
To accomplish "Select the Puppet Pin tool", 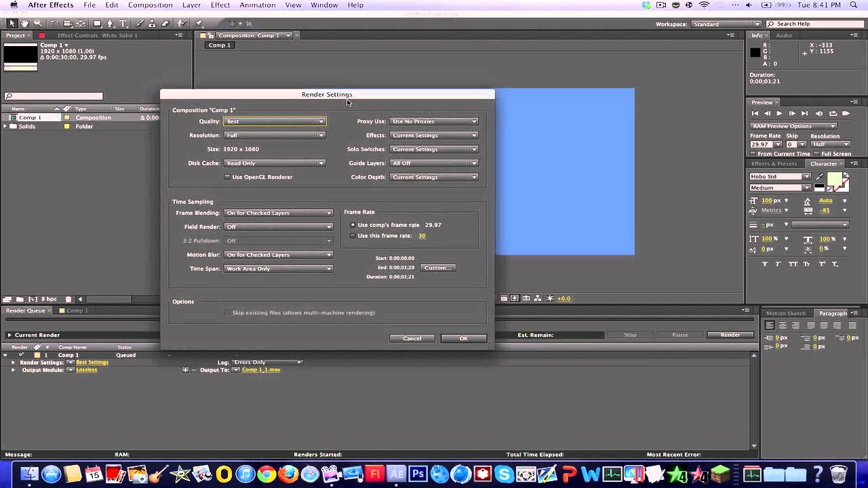I will click(x=199, y=24).
